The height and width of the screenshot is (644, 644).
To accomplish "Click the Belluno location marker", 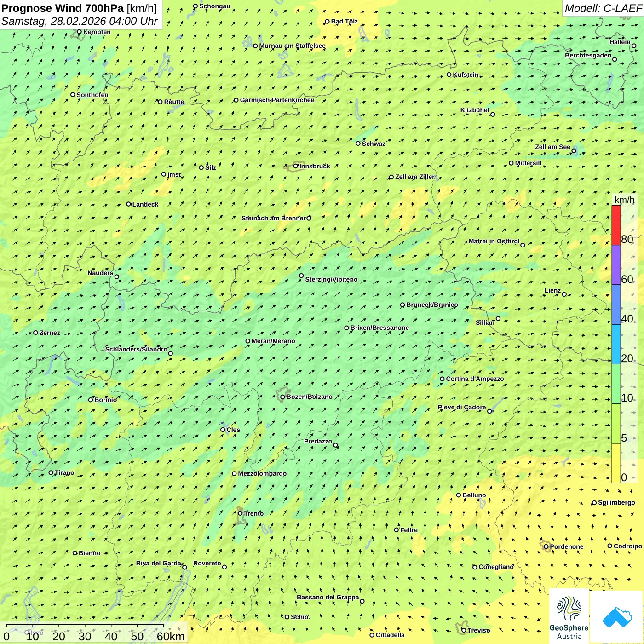I will click(x=459, y=495).
